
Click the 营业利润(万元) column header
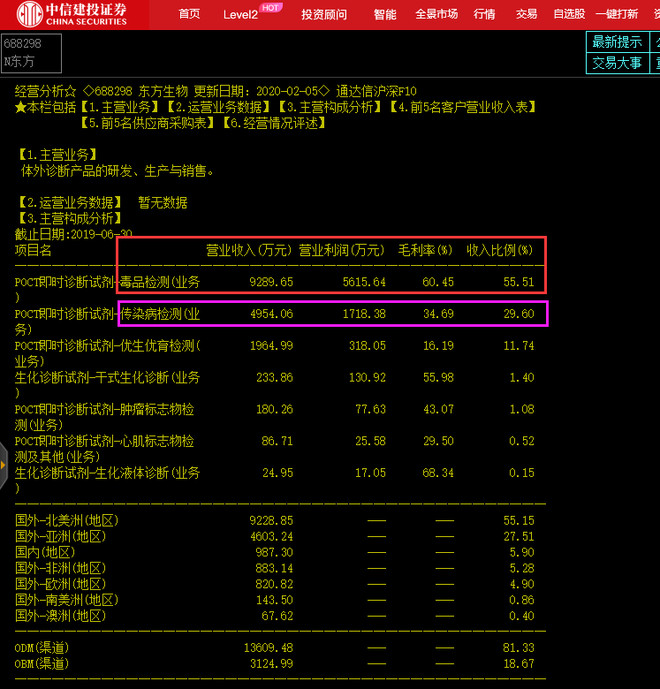pyautogui.click(x=341, y=250)
